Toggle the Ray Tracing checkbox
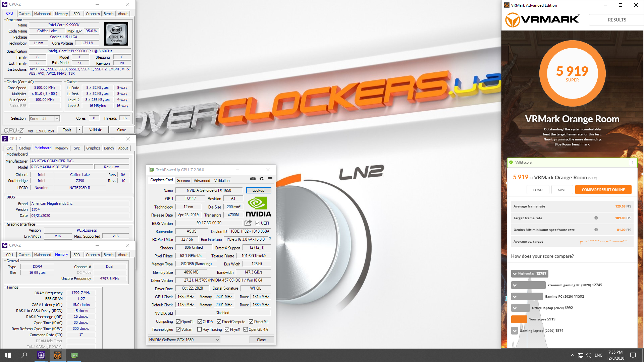Screen dimensions: 644x362 pyautogui.click(x=200, y=329)
